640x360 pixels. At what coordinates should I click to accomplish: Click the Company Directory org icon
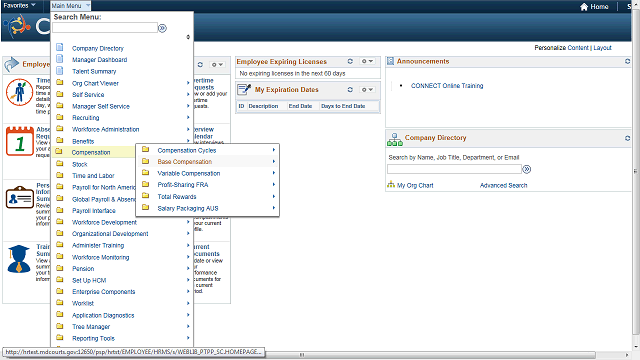pos(395,139)
